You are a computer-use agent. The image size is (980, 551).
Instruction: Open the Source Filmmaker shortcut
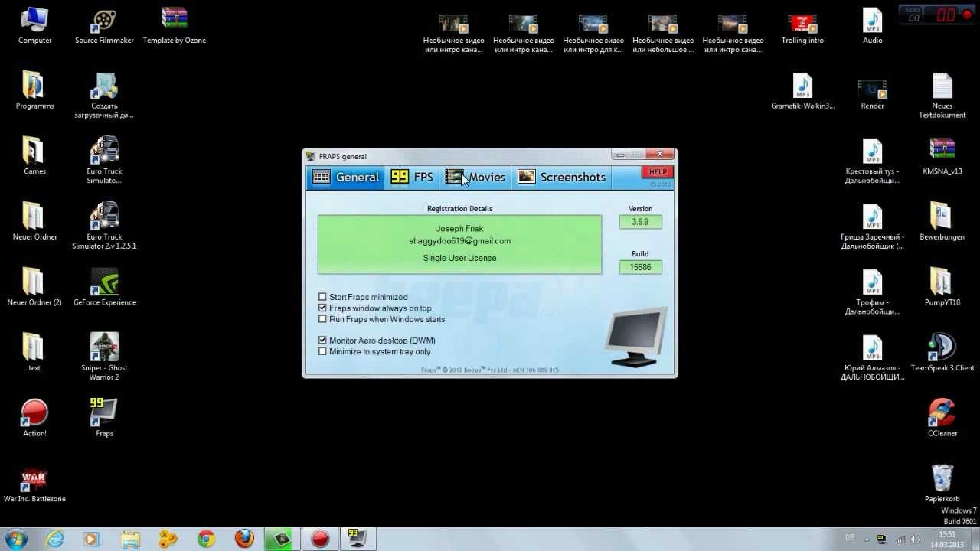(104, 26)
